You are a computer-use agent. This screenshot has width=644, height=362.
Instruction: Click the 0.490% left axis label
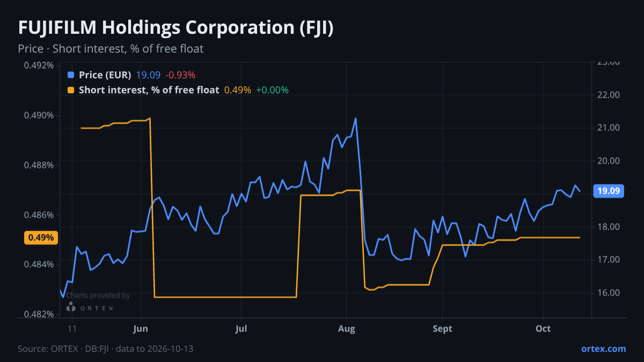coord(39,115)
